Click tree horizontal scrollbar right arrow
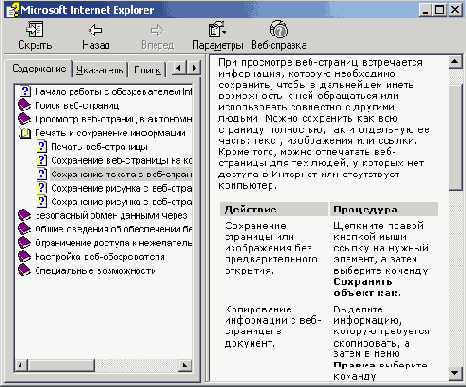Image resolution: width=466 pixels, height=387 pixels. point(185,365)
